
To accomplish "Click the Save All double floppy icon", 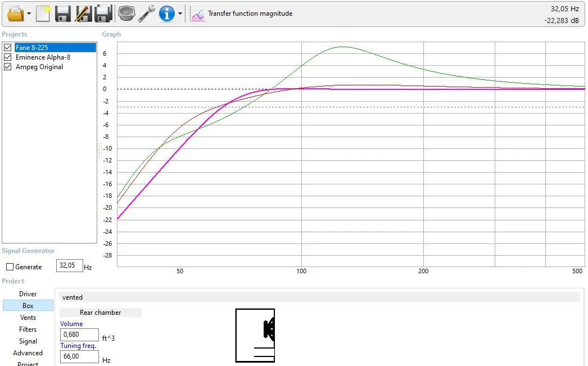I will point(103,13).
